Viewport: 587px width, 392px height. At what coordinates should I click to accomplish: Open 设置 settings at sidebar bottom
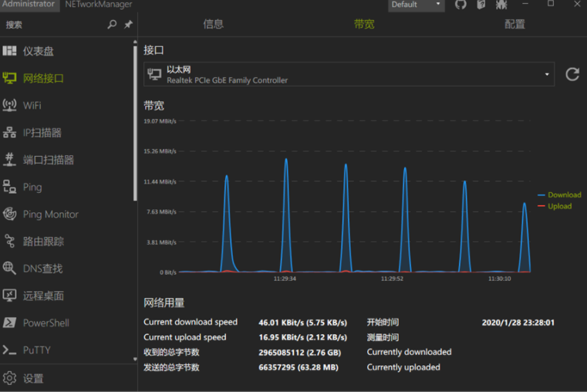click(x=32, y=378)
